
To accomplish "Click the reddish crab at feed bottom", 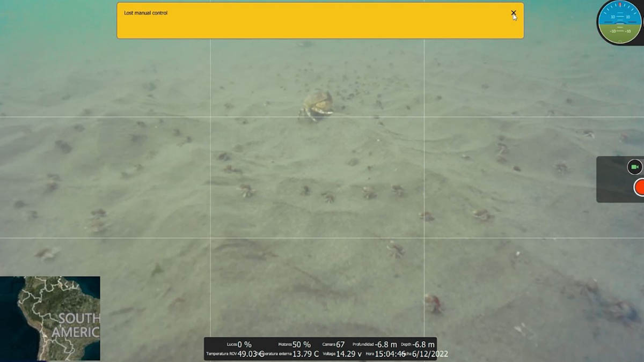I will pos(433,303).
